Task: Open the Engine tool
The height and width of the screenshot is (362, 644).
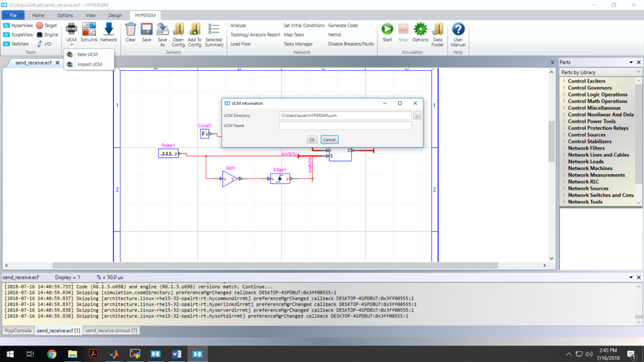Action: (x=47, y=35)
